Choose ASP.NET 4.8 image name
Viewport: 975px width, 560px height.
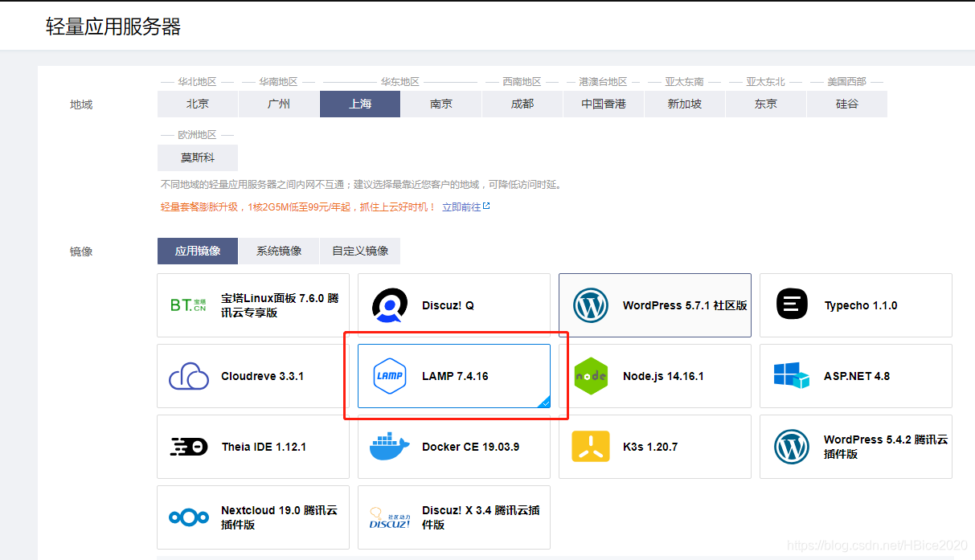[x=857, y=376]
